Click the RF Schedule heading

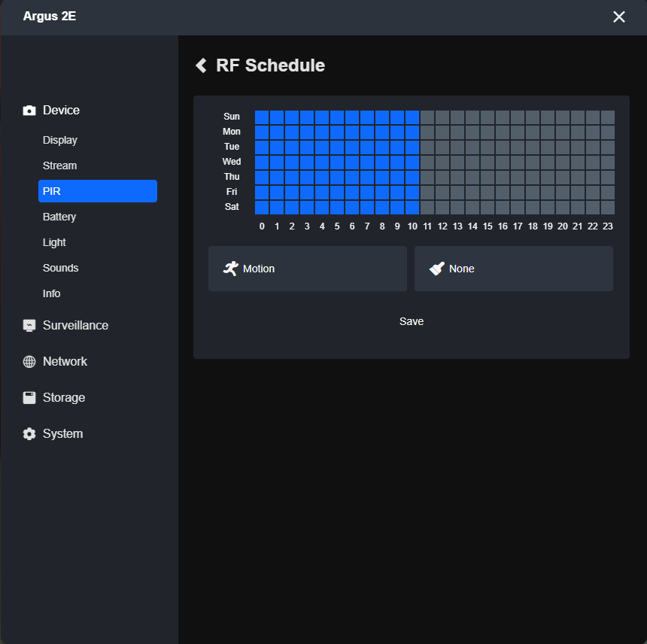[270, 65]
